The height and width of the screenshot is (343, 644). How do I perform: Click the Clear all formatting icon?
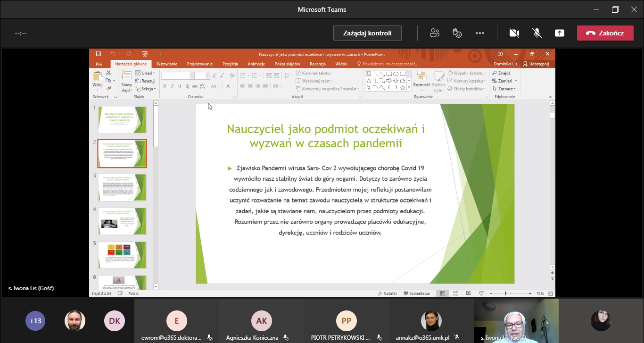pos(233,75)
